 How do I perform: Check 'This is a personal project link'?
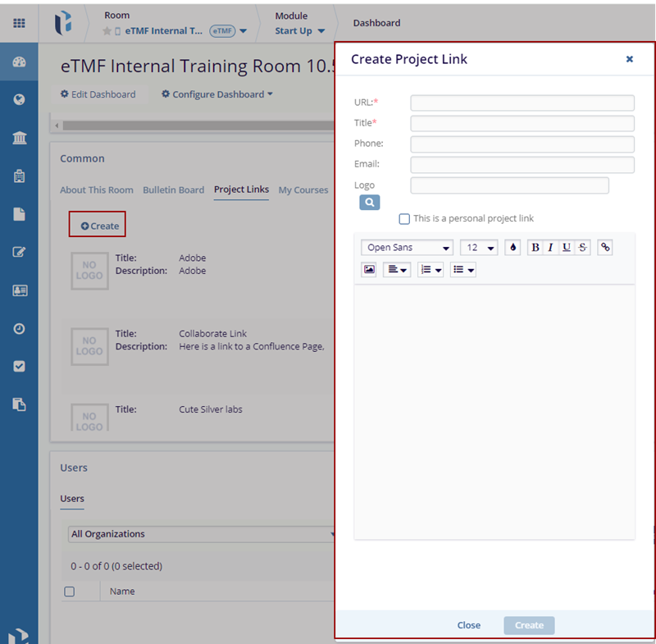click(x=404, y=219)
